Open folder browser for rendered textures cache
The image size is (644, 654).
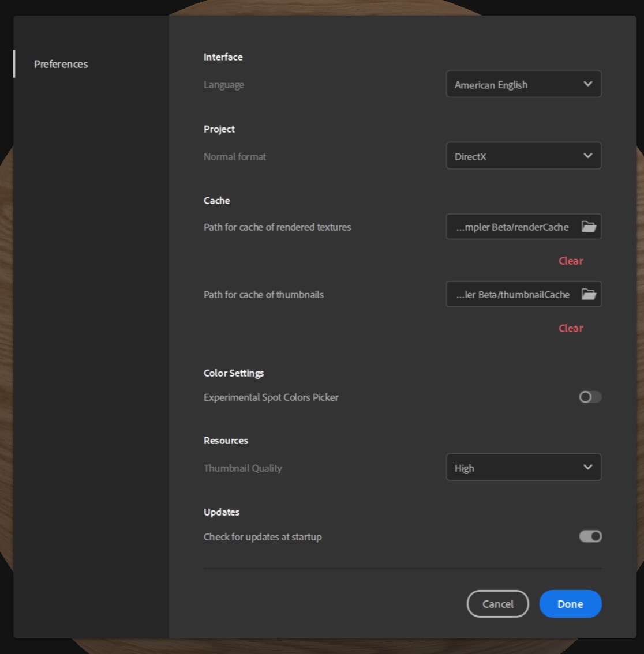click(x=589, y=227)
